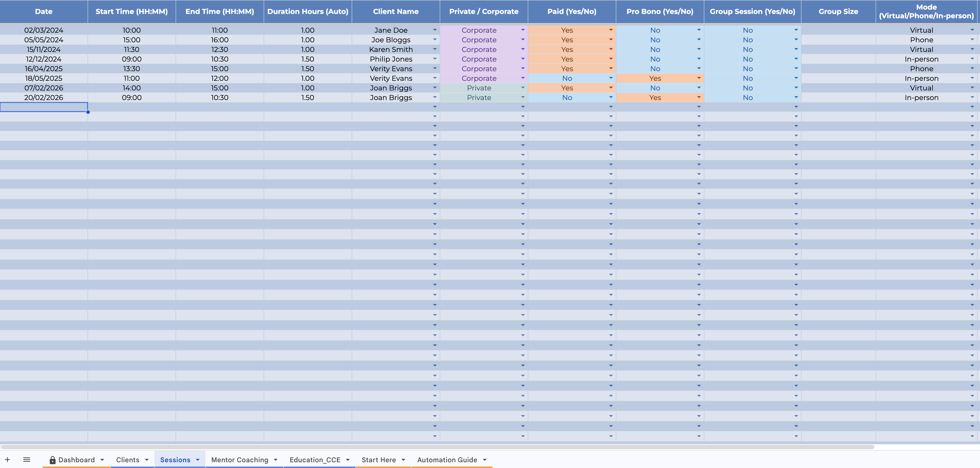
Task: Select the Corporate cell on the 12/12/2024 row
Action: point(479,59)
